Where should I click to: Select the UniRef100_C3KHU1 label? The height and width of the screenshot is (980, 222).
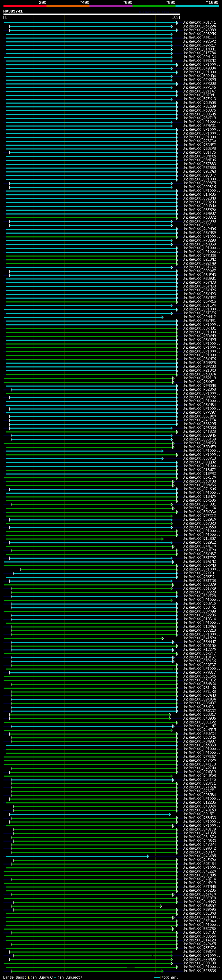199,328
